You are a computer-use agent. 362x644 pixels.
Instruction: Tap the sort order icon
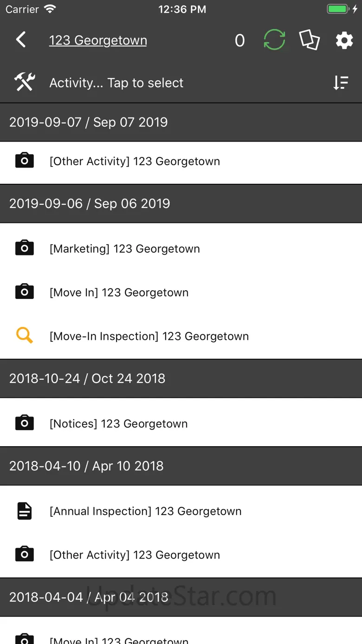point(341,83)
